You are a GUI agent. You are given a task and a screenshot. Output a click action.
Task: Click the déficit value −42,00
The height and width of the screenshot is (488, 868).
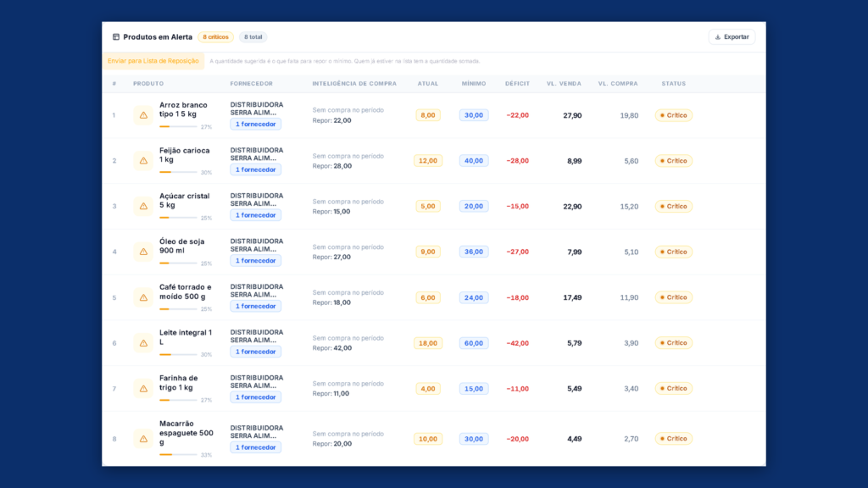pos(518,343)
